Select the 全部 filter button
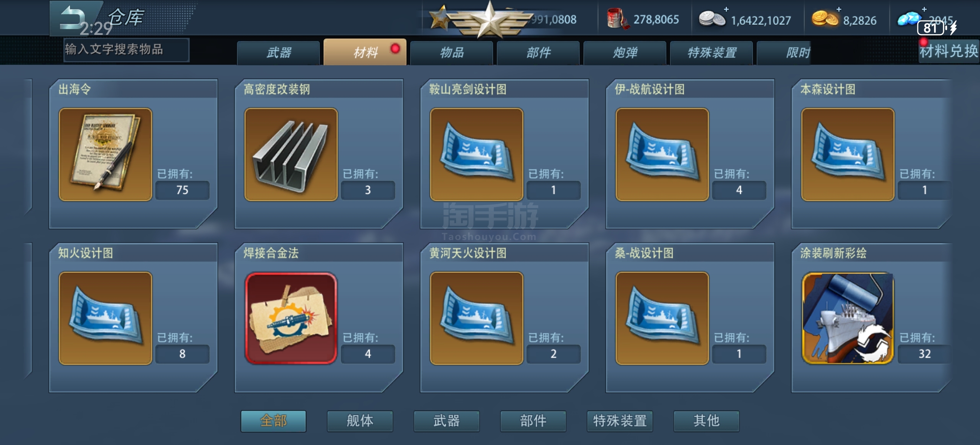 273,421
